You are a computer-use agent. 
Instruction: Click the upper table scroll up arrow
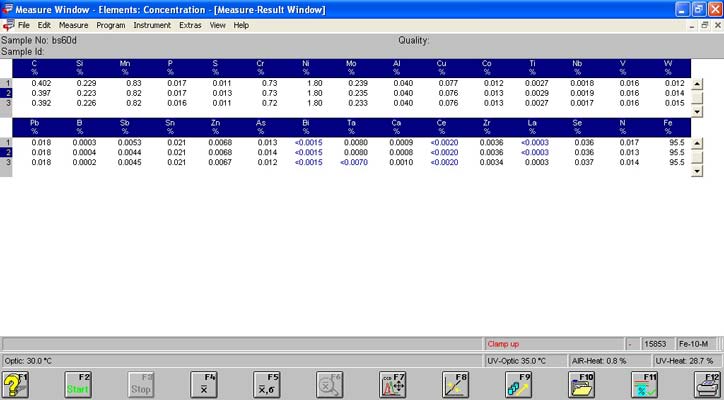697,84
